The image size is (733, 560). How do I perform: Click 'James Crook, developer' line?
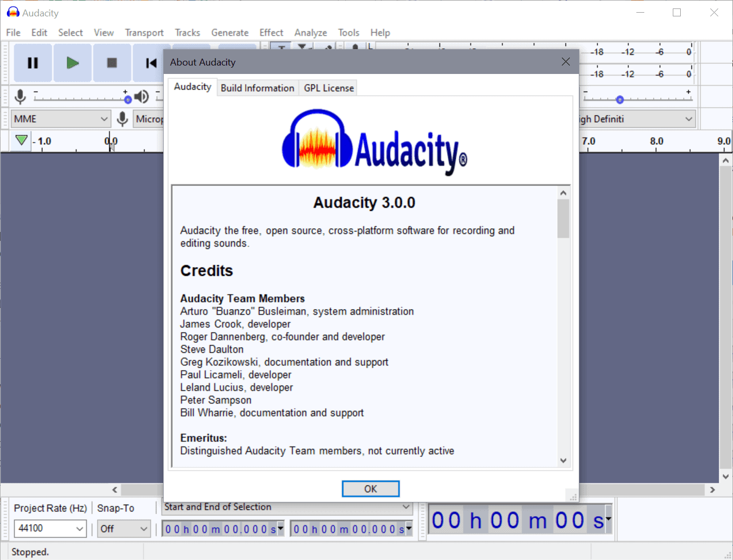(x=235, y=324)
